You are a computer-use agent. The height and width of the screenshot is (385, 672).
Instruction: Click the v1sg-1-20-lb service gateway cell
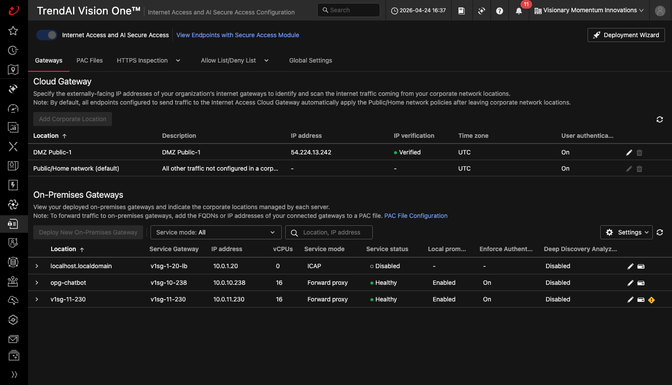pyautogui.click(x=169, y=266)
